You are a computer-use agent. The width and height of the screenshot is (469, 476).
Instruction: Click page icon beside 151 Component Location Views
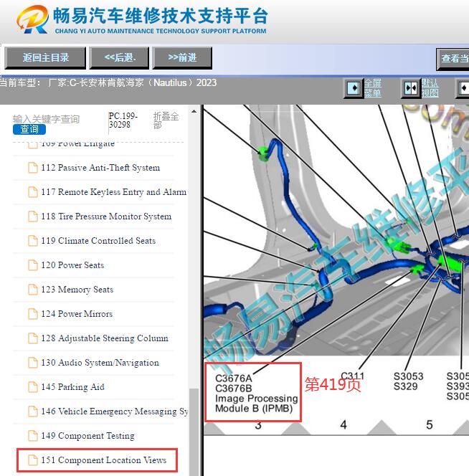(33, 460)
